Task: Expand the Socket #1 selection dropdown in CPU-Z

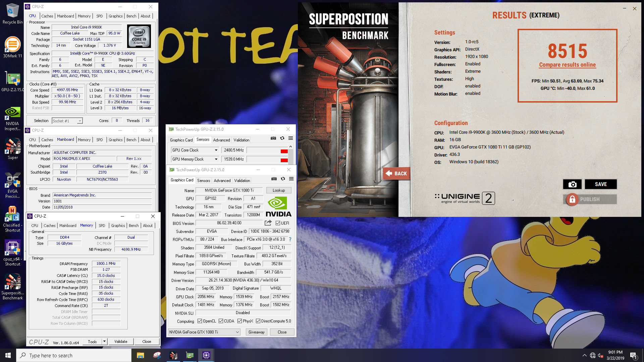Action: [x=80, y=121]
